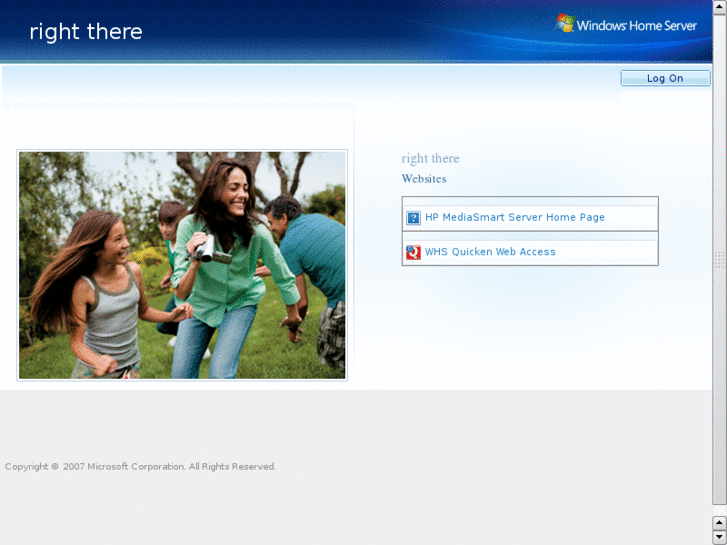
Task: Click the Log On button
Action: click(665, 78)
